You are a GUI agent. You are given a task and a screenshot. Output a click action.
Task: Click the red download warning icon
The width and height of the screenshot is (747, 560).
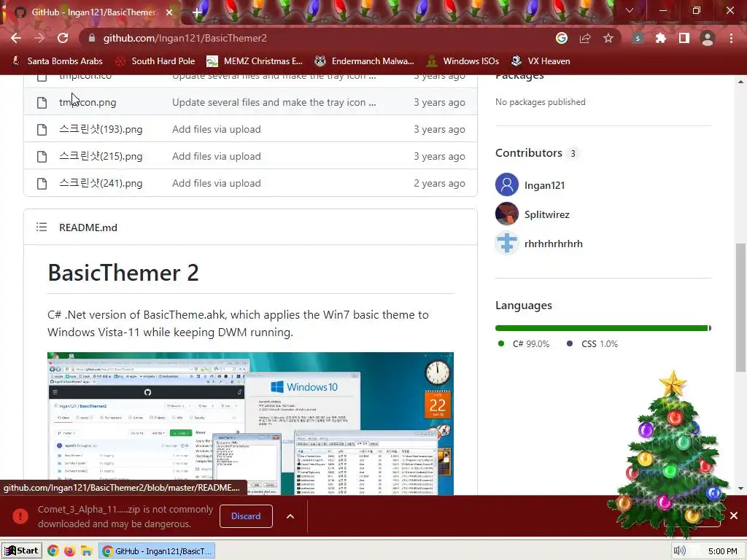(20, 516)
